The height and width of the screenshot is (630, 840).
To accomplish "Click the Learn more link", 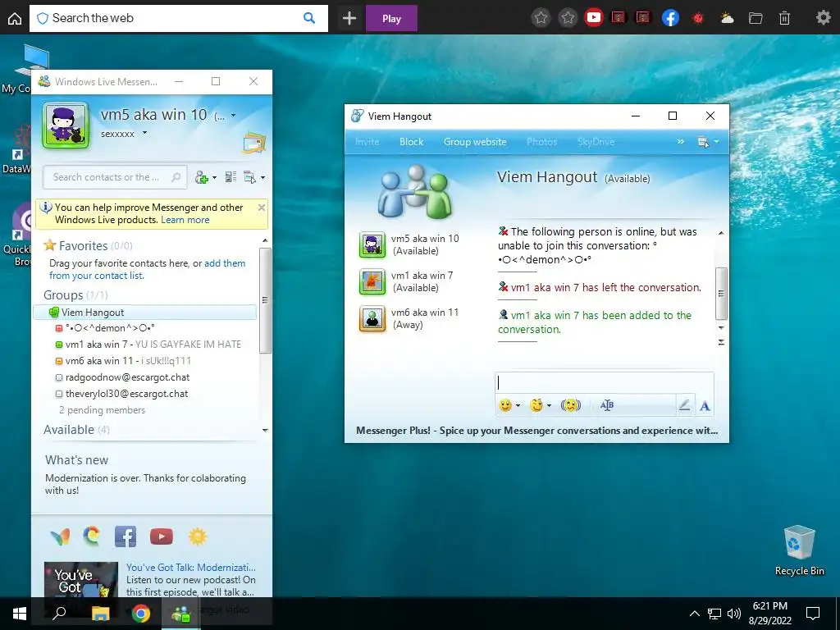I will click(185, 220).
